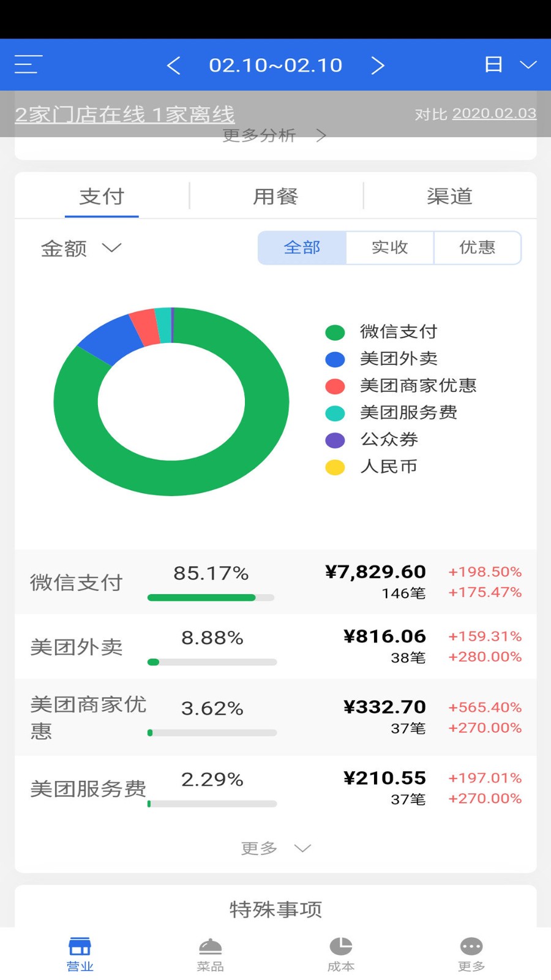
Task: Click the red 美团商家优惠 legend dot
Action: click(335, 386)
